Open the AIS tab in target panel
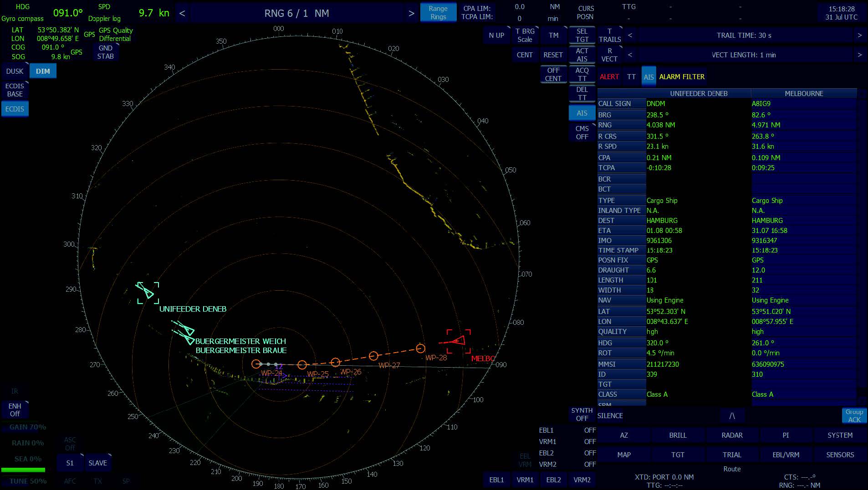The height and width of the screenshot is (490, 868). (648, 77)
